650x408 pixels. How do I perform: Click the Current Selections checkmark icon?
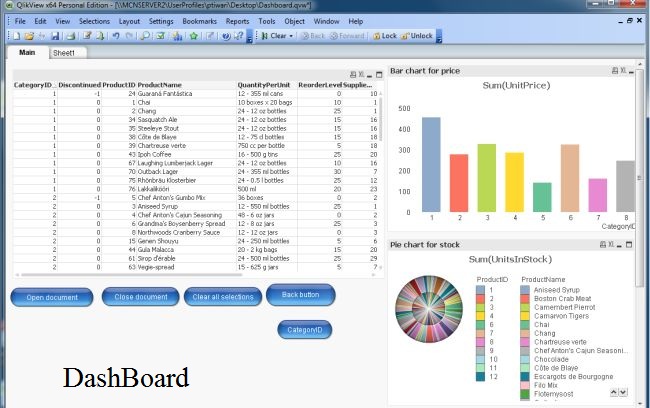[x=160, y=36]
